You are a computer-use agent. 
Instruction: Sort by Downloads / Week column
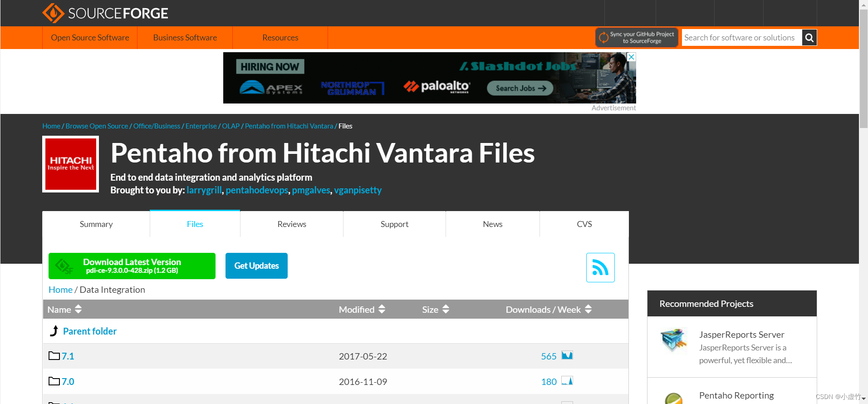click(x=549, y=310)
